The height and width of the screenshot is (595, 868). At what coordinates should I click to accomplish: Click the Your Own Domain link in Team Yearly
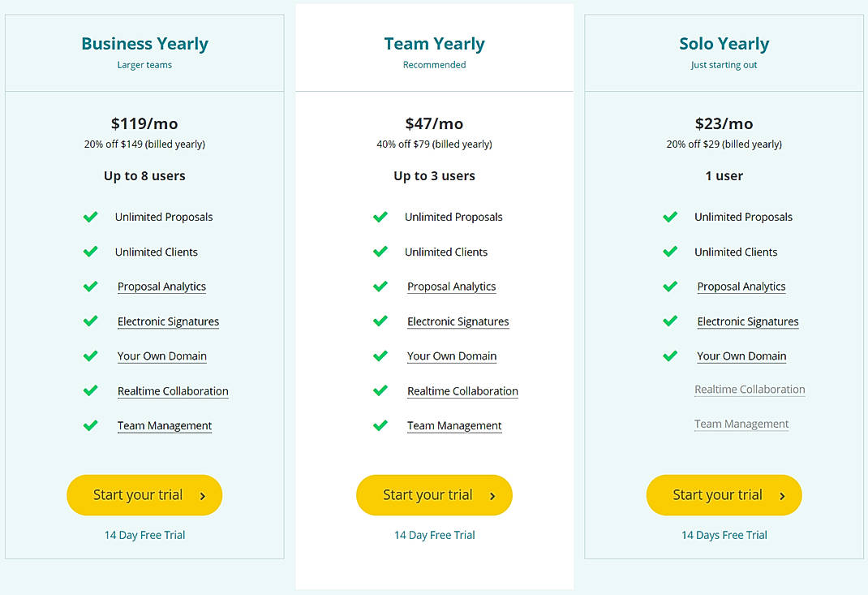452,356
